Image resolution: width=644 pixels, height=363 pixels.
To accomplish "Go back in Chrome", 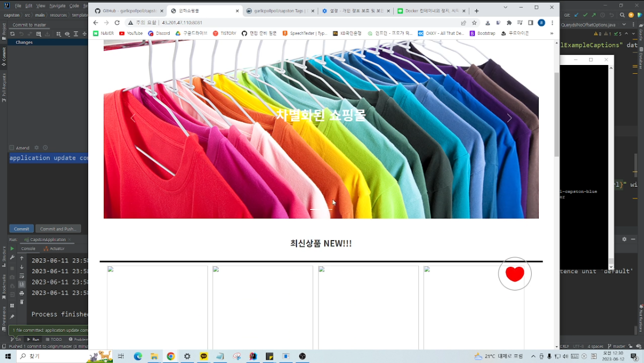I will point(96,23).
